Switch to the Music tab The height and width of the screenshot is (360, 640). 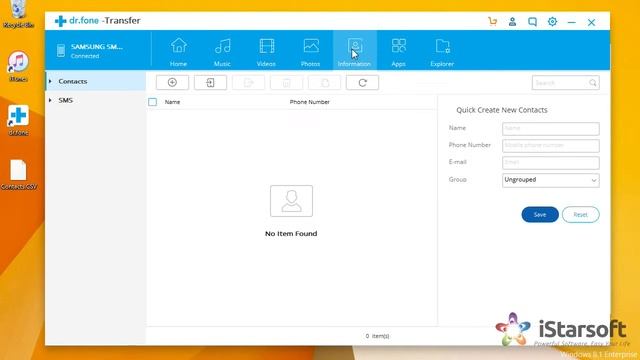point(222,51)
